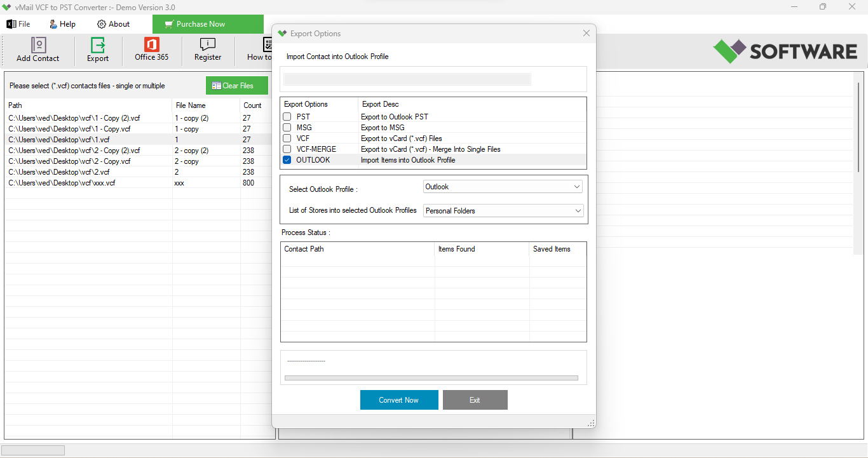Select row C:\Users\ved\Desktop\vcf\2 - Copy (2).vcf
The height and width of the screenshot is (458, 868).
(x=139, y=151)
